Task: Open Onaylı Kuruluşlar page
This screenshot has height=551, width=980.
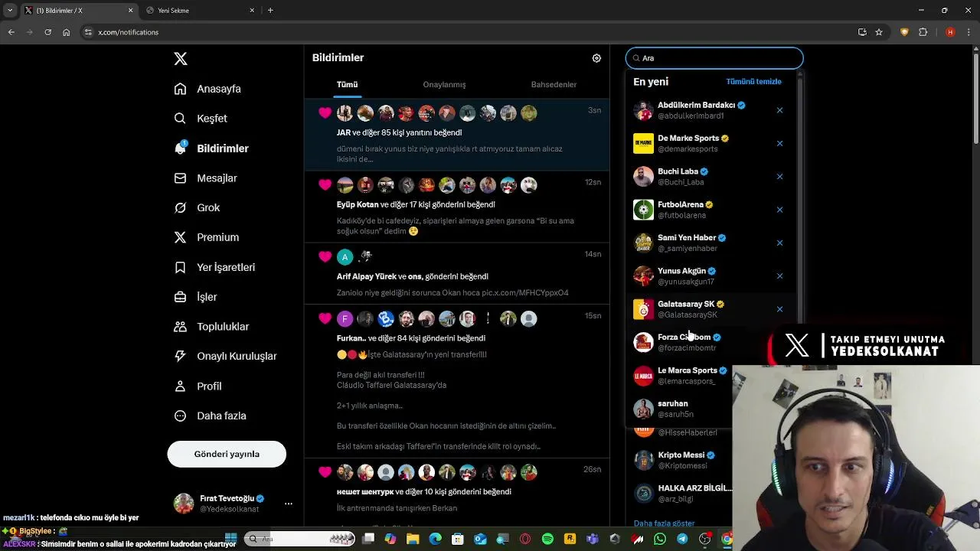Action: tap(225, 356)
